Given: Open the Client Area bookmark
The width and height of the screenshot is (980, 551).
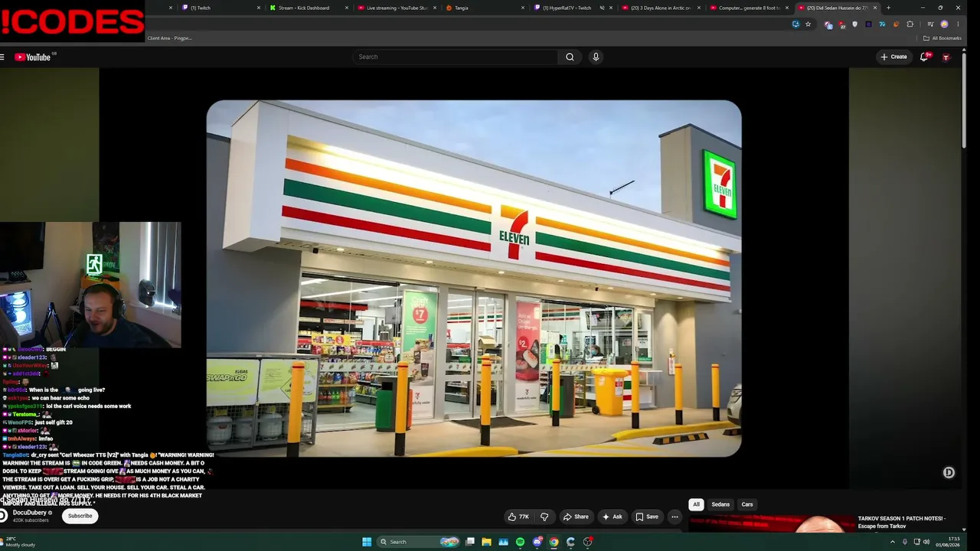Looking at the screenshot, I should (169, 38).
